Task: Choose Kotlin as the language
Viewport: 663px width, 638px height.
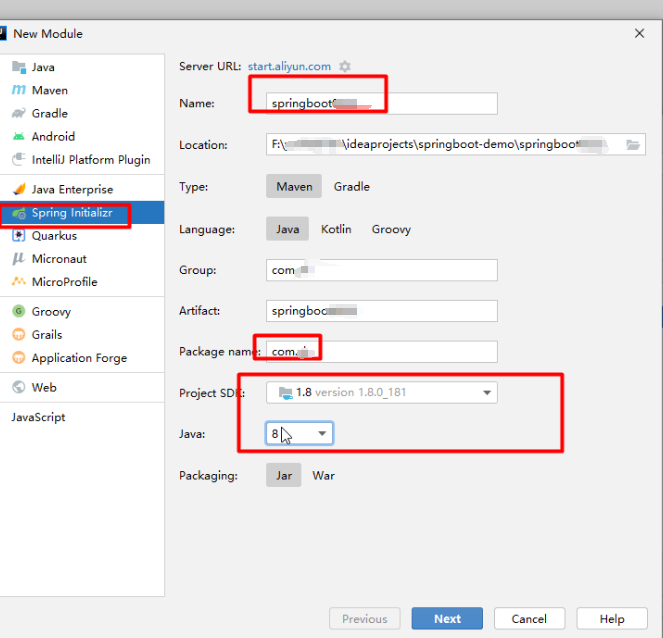Action: [336, 229]
